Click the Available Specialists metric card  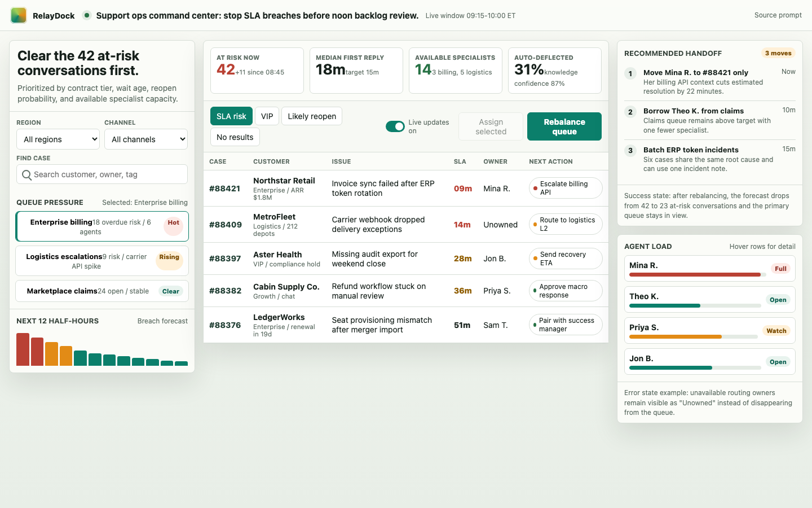tap(456, 71)
